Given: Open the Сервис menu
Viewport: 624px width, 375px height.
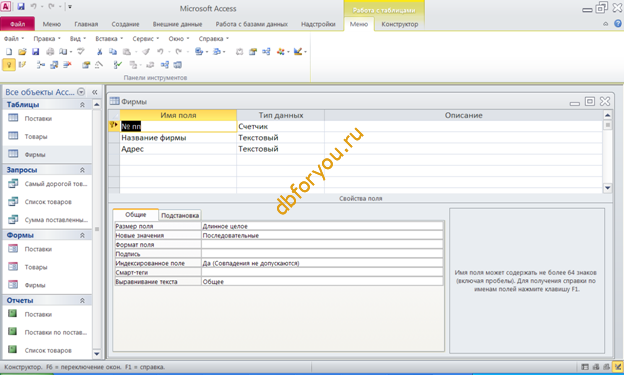Looking at the screenshot, I should (145, 39).
